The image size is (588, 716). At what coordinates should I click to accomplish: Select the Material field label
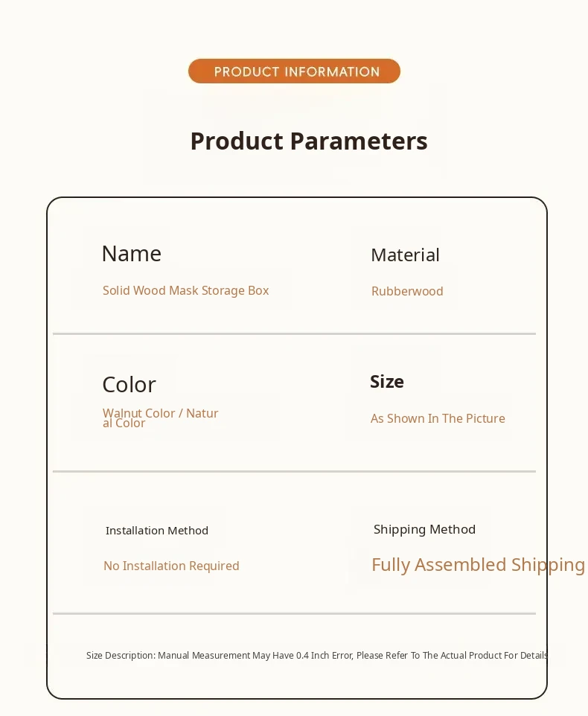(x=405, y=255)
